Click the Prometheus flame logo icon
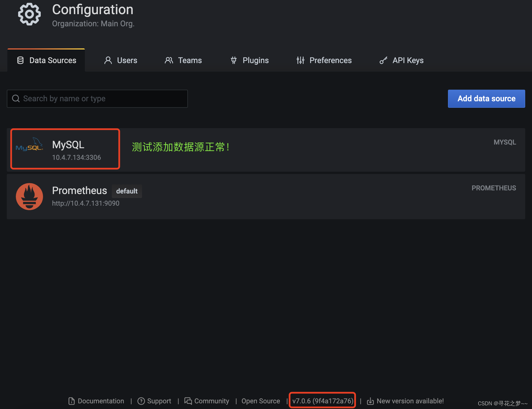The height and width of the screenshot is (409, 532). pos(29,196)
